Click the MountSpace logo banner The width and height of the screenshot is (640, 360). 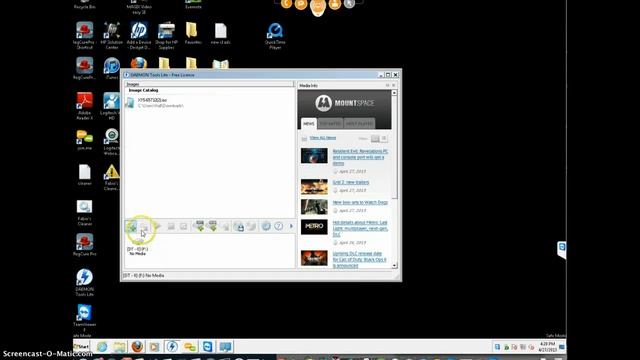point(344,103)
